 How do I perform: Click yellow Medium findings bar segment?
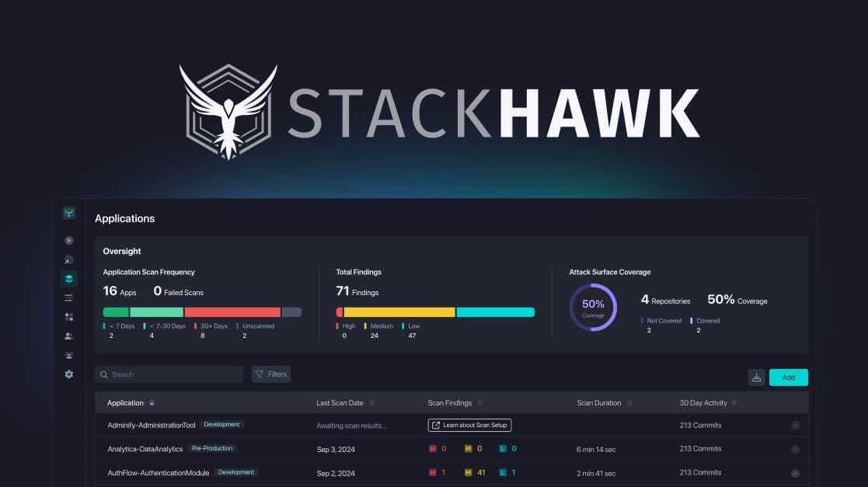(x=399, y=312)
